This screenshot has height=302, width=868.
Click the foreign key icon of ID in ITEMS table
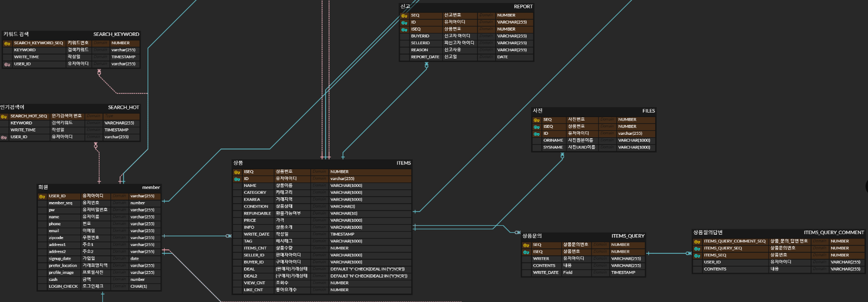click(237, 179)
